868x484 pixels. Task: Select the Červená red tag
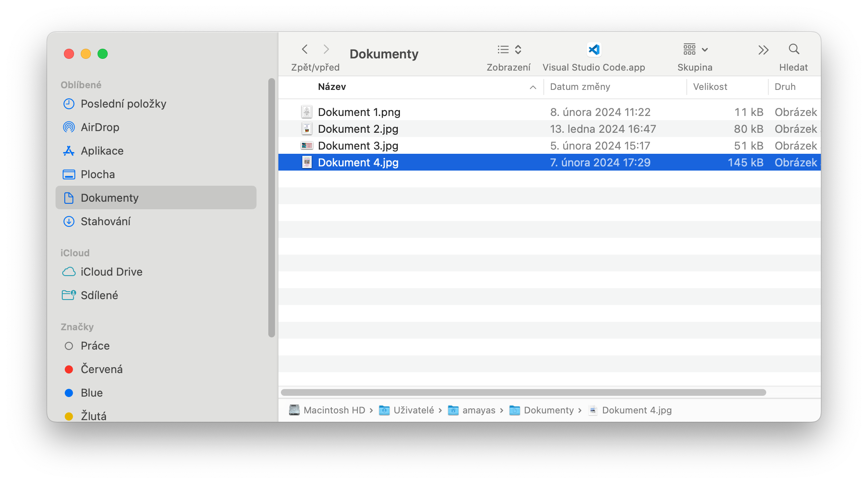[x=101, y=369]
